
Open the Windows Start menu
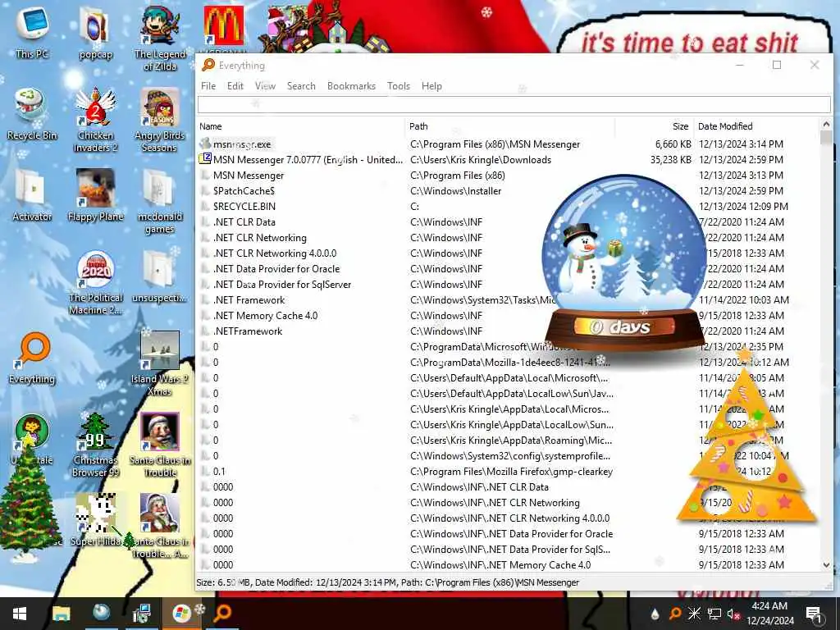[x=20, y=614]
